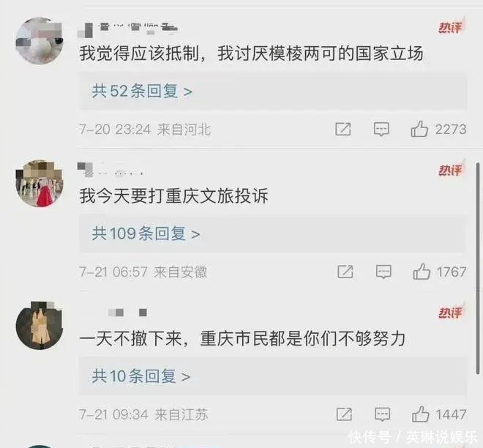Open first commenter's avatar profile
The image size is (483, 448).
point(40,41)
